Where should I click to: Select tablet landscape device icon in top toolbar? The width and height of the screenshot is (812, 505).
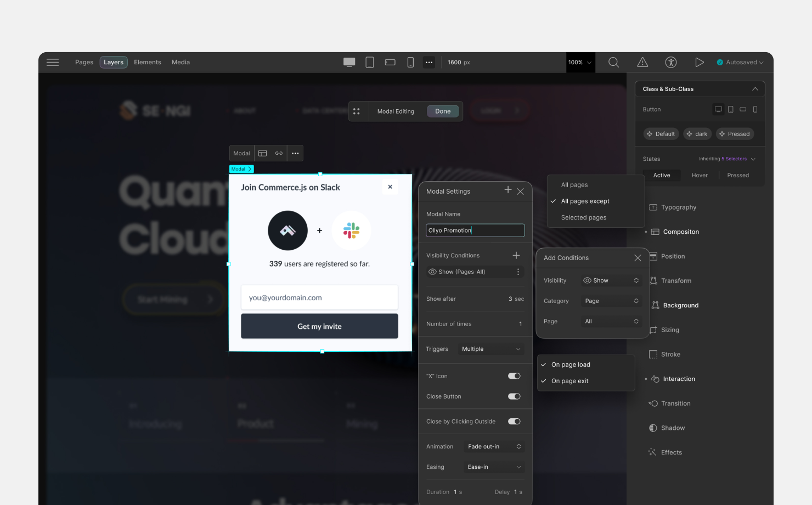click(x=390, y=62)
